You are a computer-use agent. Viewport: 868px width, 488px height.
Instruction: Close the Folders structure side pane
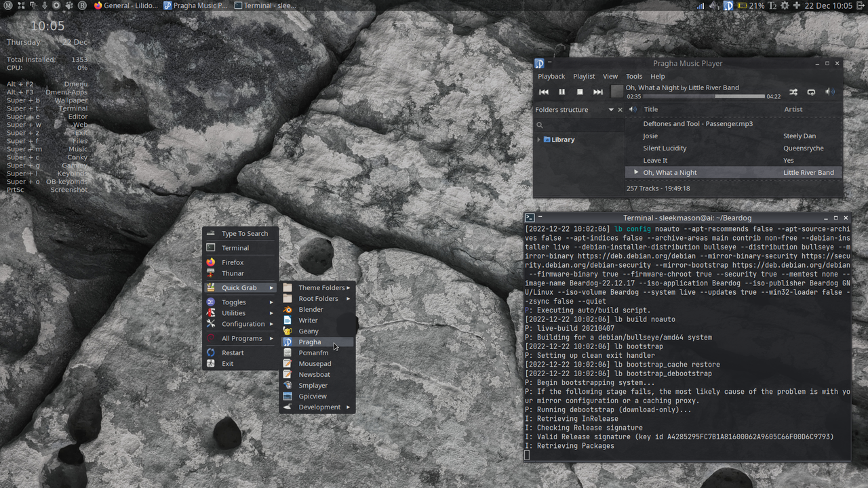(620, 110)
